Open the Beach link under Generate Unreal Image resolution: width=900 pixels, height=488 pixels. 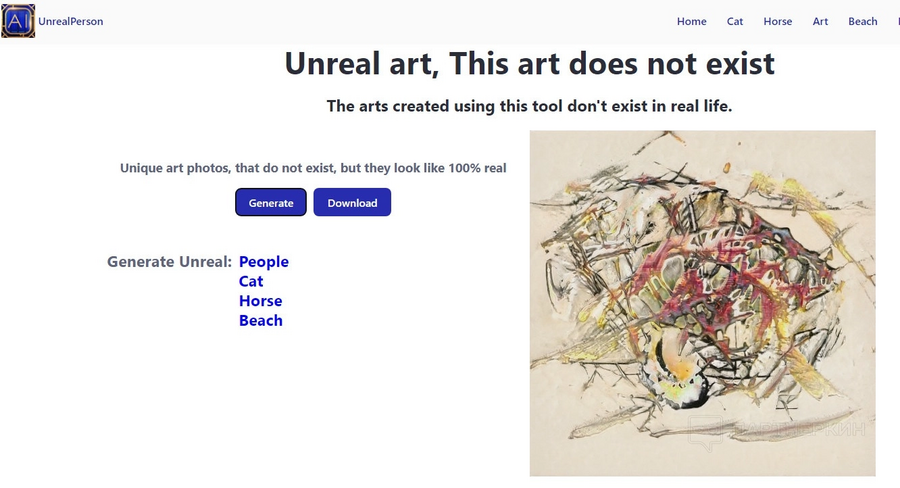tap(261, 320)
